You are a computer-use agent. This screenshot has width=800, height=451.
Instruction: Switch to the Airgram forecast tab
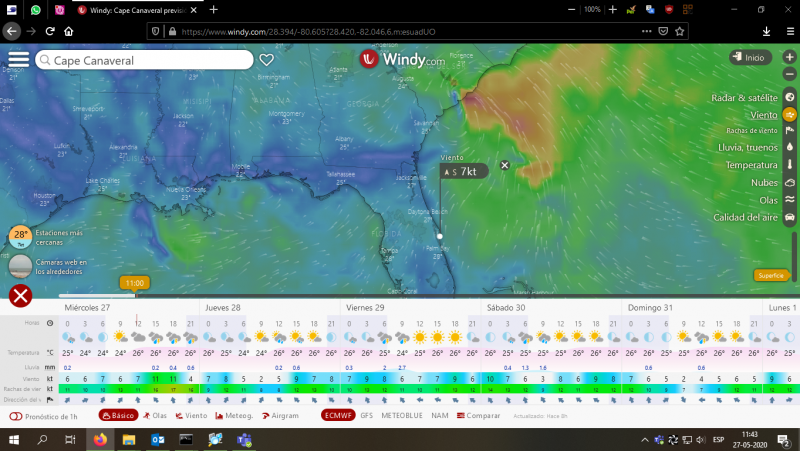(281, 415)
